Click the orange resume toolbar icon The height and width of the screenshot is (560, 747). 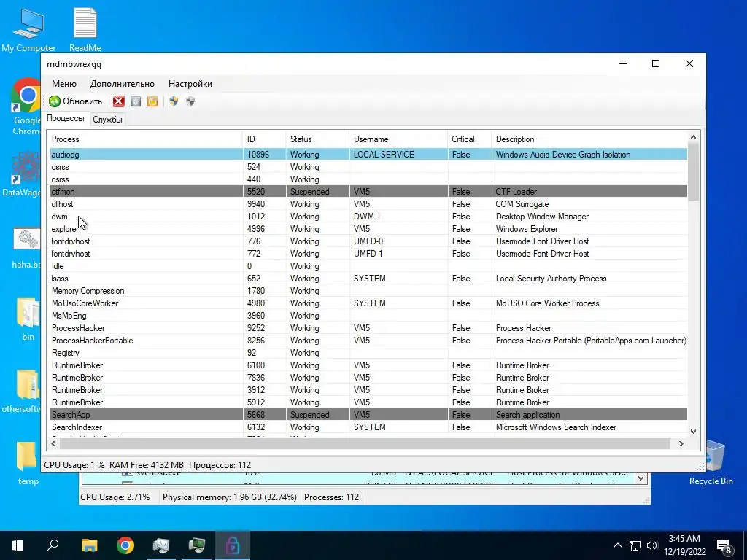(152, 101)
